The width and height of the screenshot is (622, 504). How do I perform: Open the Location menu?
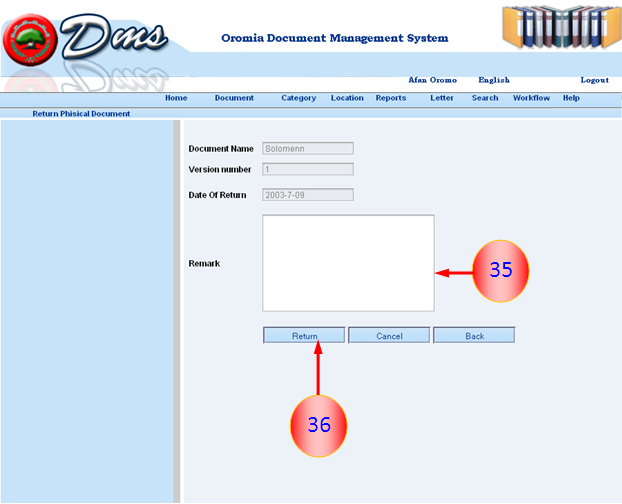[x=347, y=98]
